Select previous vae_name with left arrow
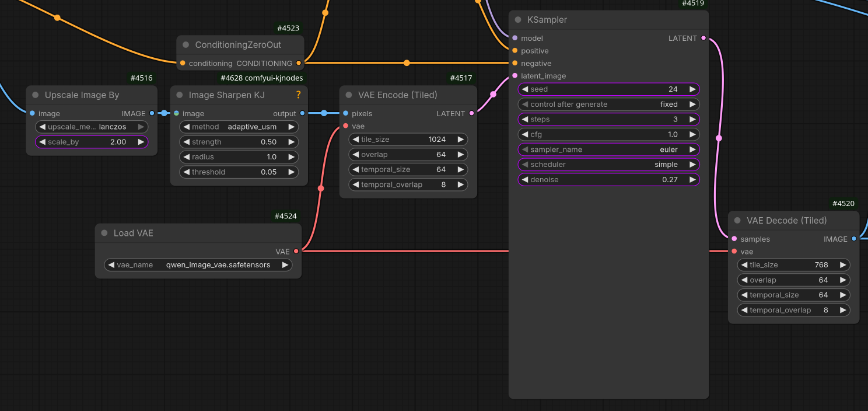The image size is (868, 411). pyautogui.click(x=111, y=265)
